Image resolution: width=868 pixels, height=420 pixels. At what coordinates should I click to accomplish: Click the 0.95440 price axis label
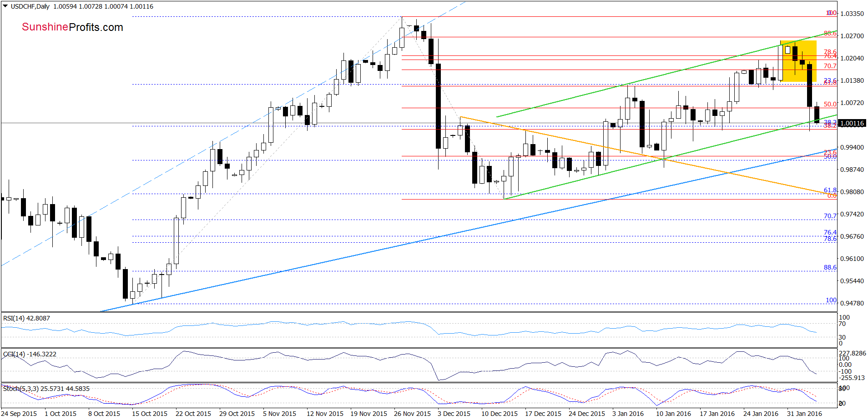tap(852, 281)
